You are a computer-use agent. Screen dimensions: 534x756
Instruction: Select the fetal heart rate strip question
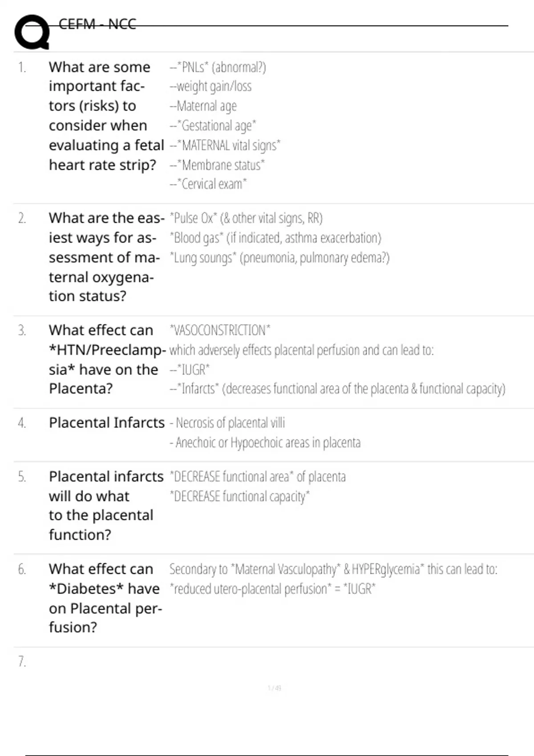106,116
